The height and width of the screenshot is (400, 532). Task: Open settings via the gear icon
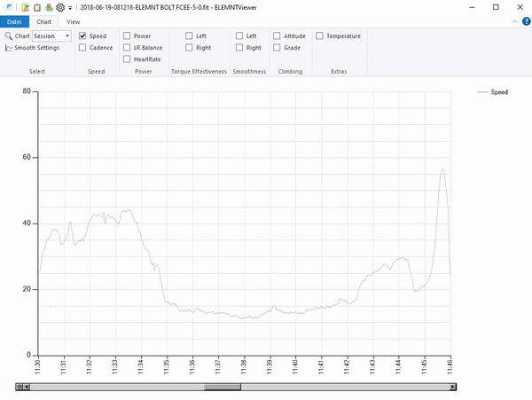[60, 7]
